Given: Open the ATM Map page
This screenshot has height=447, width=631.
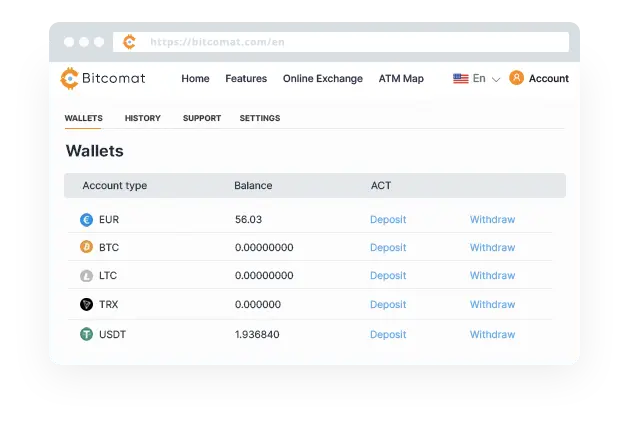Looking at the screenshot, I should [x=401, y=78].
